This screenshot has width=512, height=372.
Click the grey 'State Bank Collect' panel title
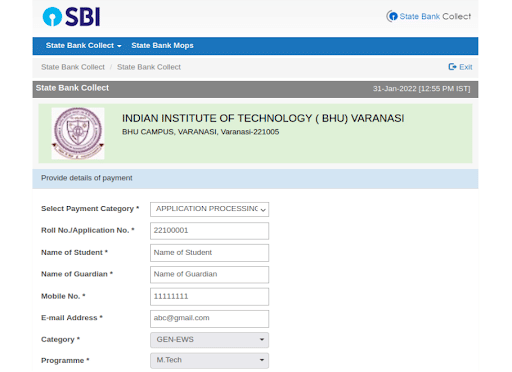(x=72, y=88)
